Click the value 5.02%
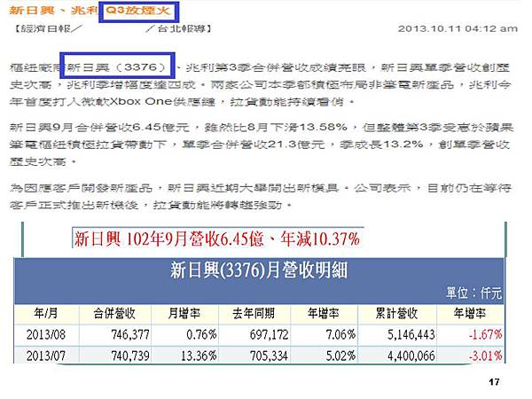532x399 pixels. (340, 356)
